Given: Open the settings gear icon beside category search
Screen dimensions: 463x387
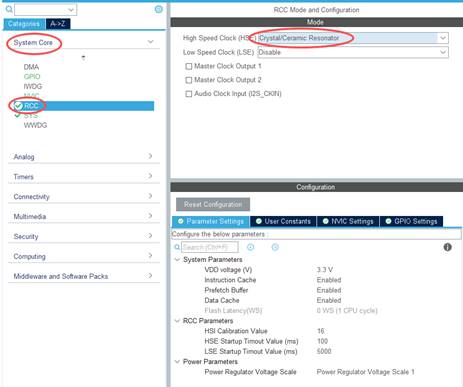Looking at the screenshot, I should tap(159, 9).
